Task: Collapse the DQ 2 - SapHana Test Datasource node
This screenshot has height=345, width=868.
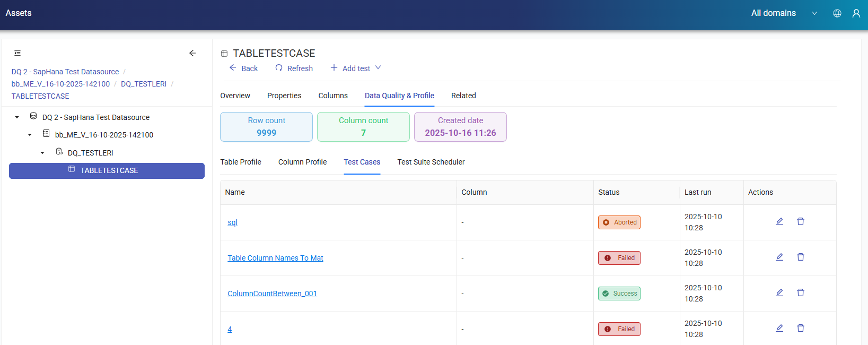Action: 17,117
